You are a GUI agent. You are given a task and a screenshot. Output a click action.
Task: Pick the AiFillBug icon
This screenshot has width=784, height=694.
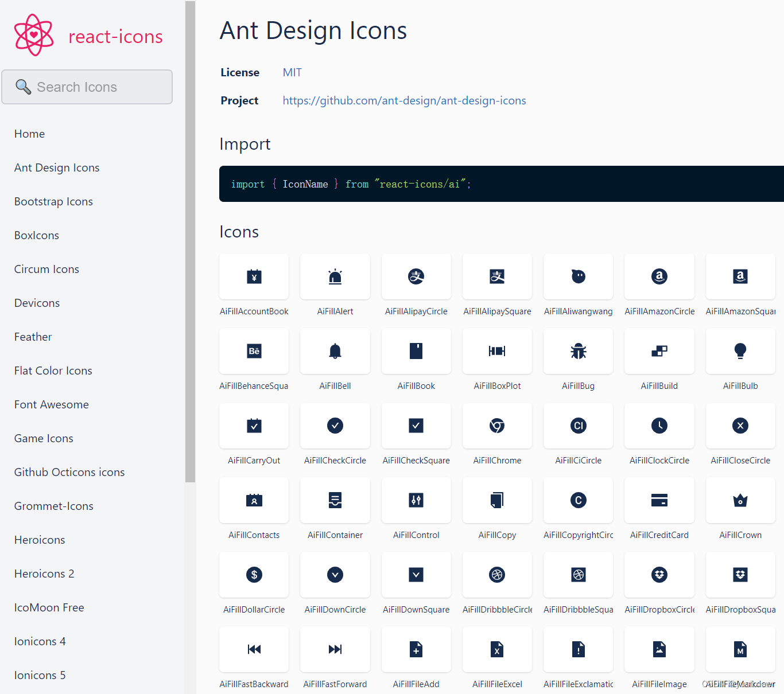[x=579, y=351]
